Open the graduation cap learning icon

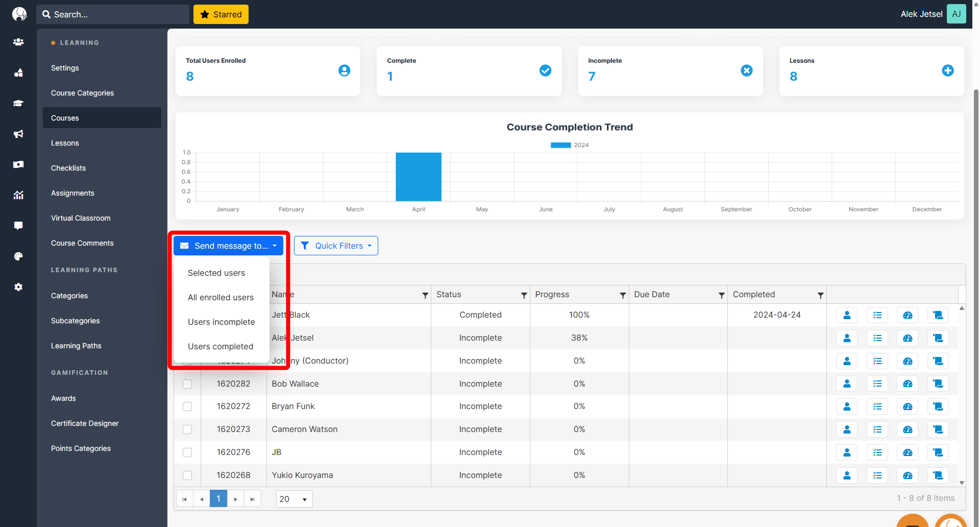click(18, 103)
